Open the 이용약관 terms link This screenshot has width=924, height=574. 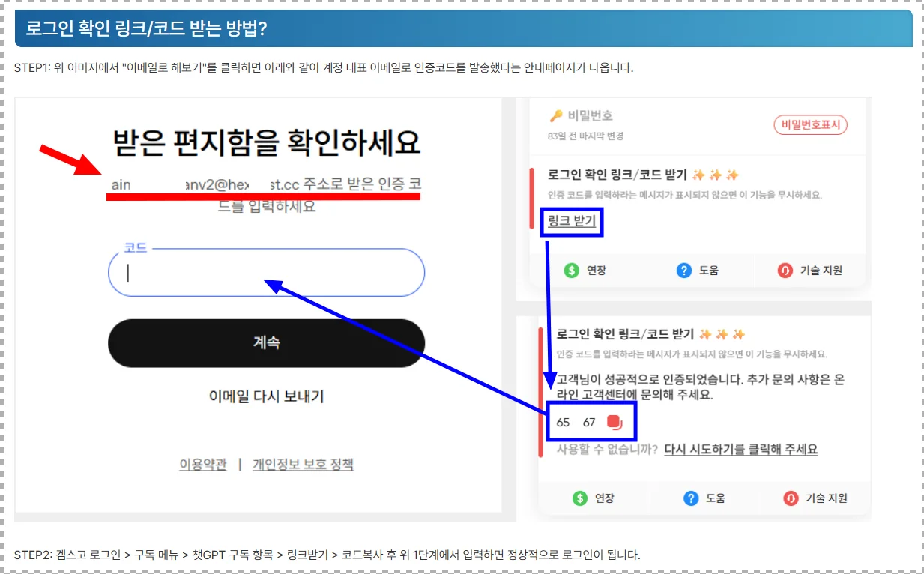click(x=202, y=463)
